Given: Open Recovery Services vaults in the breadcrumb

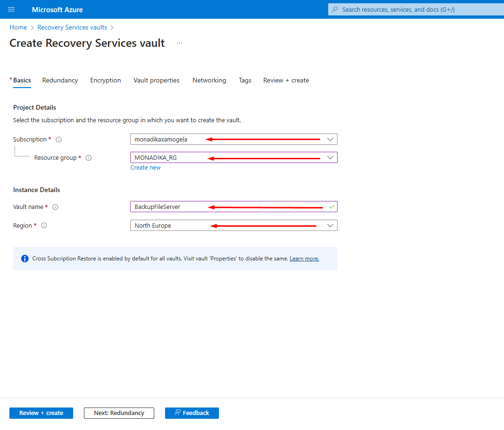Looking at the screenshot, I should [x=72, y=27].
